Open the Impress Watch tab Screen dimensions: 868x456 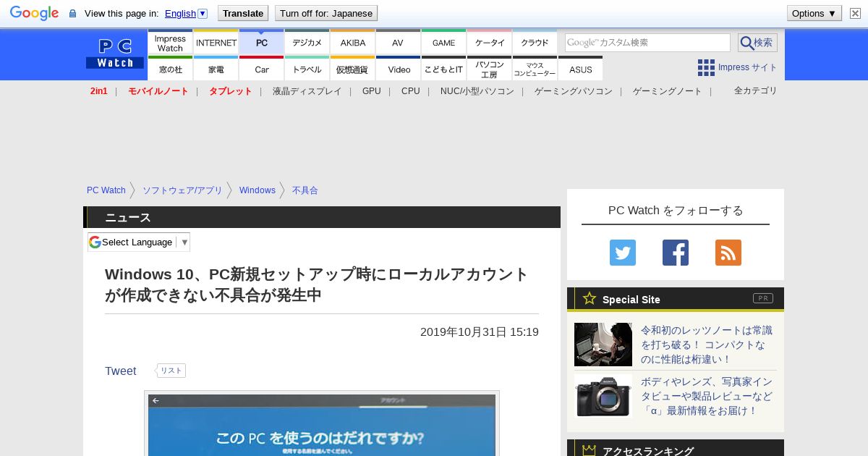click(x=170, y=42)
